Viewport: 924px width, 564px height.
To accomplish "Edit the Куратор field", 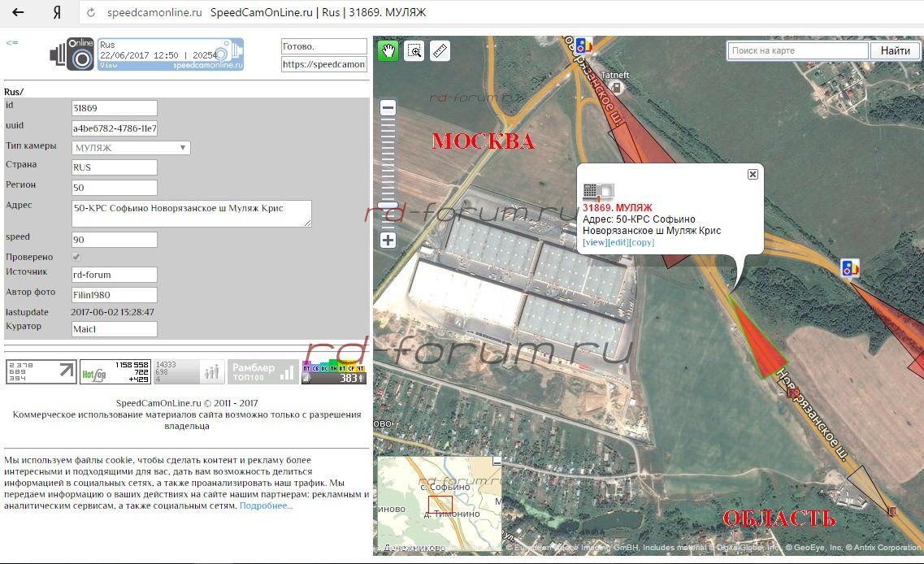I will point(115,329).
